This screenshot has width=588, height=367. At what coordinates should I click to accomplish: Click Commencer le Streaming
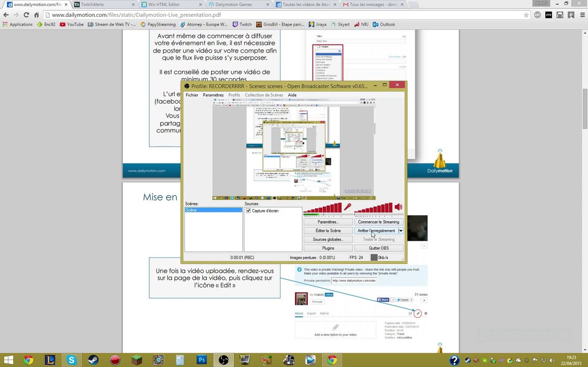379,222
